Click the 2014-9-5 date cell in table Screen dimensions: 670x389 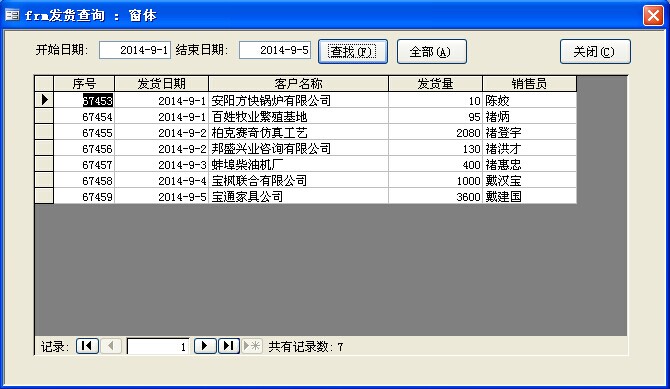162,197
